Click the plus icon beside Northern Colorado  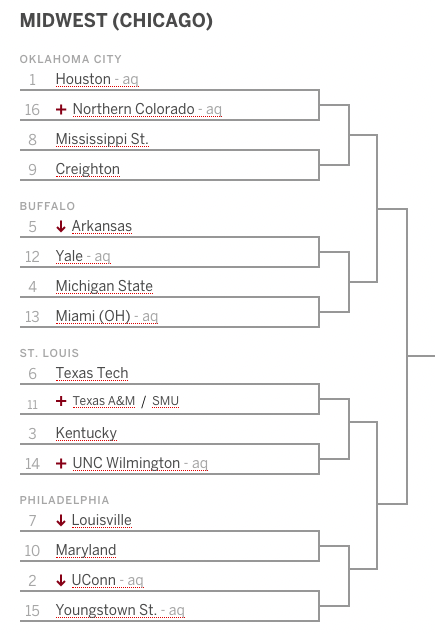[61, 109]
